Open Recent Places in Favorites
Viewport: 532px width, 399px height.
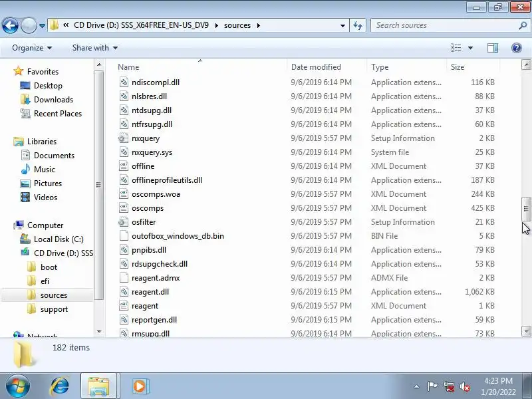tap(58, 113)
